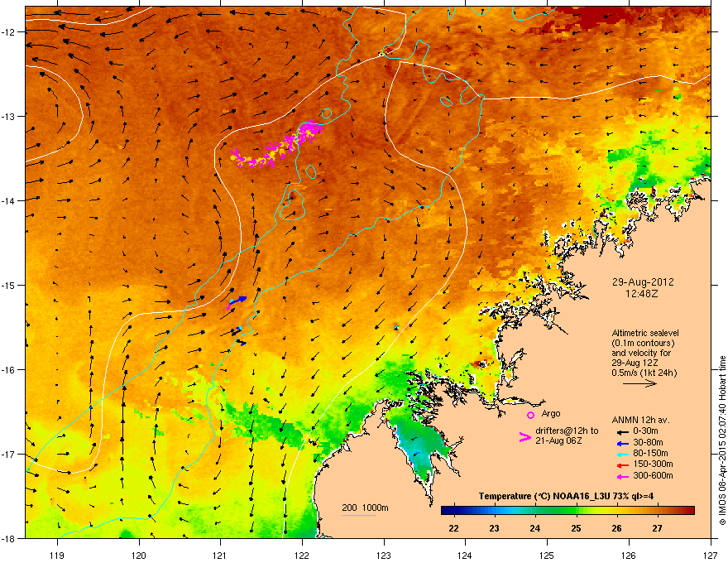Screen dimensions: 728x563
Task: Click the '21-Aug 06Z' legend text
Action: [558, 440]
